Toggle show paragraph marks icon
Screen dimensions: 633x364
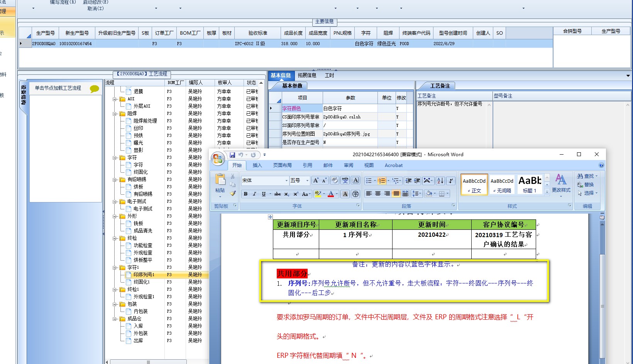pos(451,180)
